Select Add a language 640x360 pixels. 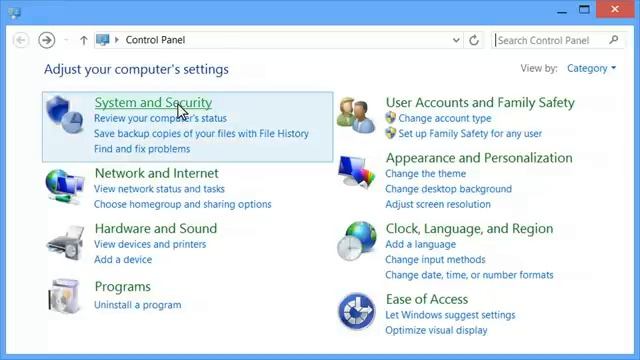pos(421,244)
